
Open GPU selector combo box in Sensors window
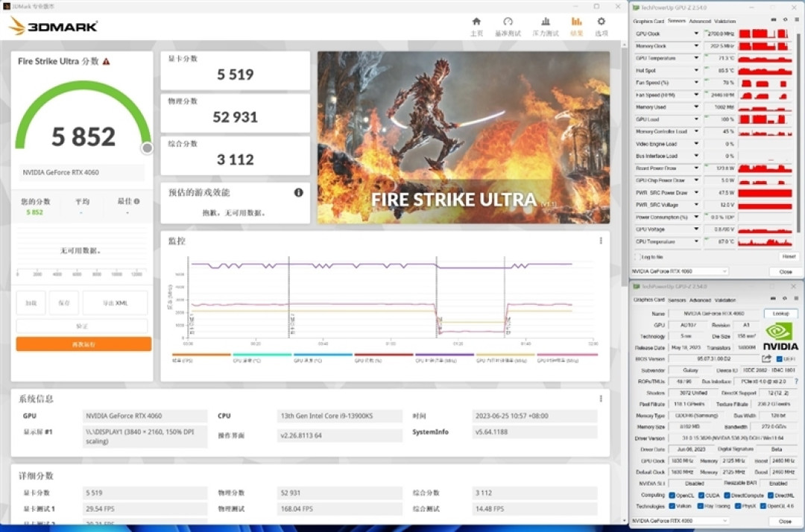[x=680, y=271]
